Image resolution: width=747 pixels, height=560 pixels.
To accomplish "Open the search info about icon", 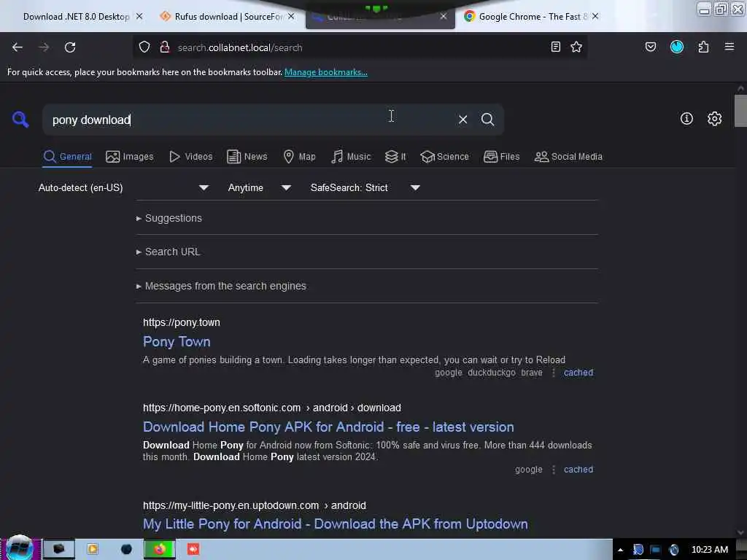I will pos(686,119).
